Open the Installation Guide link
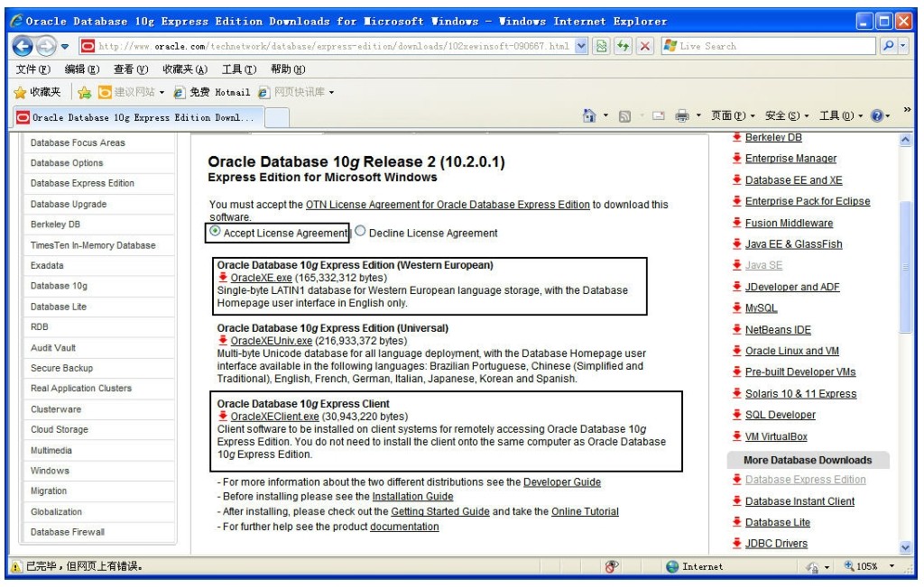This screenshot has width=924, height=587. pyautogui.click(x=412, y=497)
